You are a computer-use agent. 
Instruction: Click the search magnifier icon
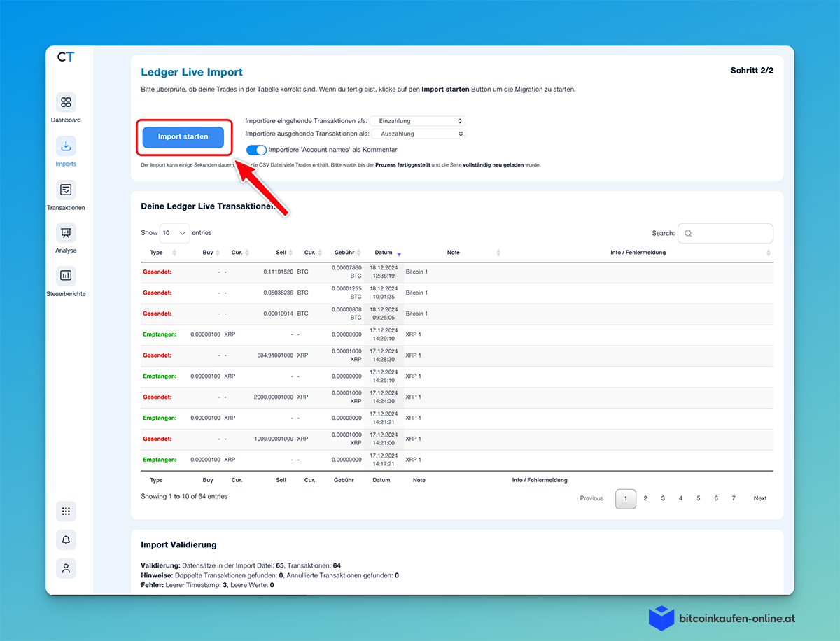688,234
